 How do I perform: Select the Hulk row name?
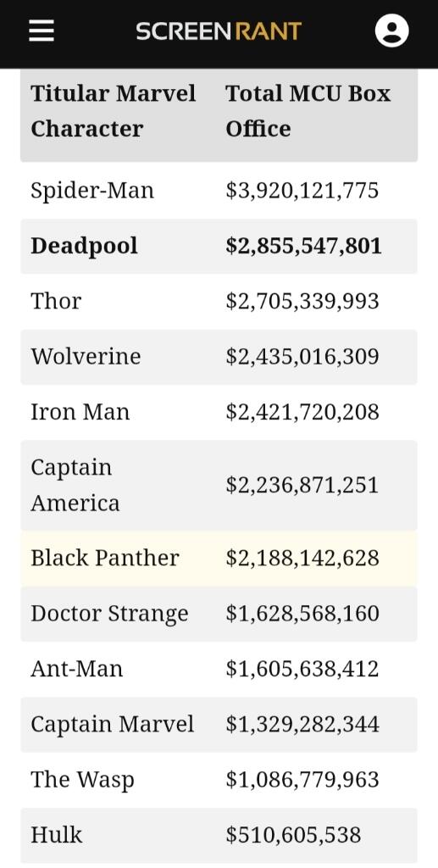pyautogui.click(x=57, y=835)
